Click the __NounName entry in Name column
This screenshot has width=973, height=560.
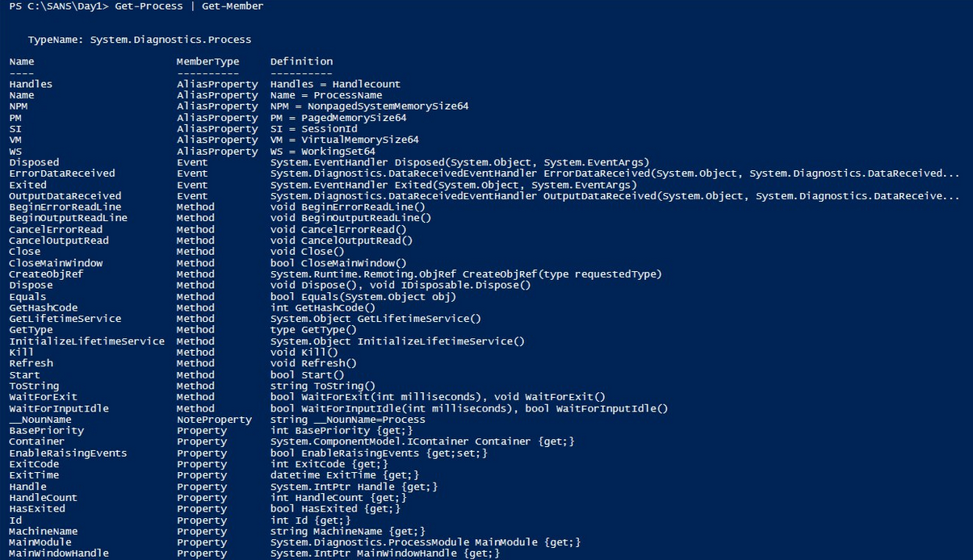point(40,420)
